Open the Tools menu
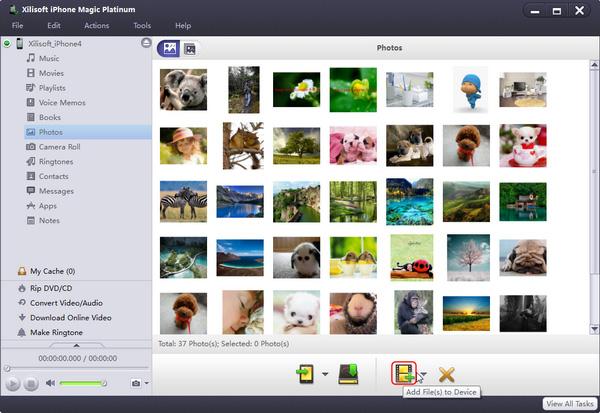This screenshot has height=413, width=600. [142, 25]
